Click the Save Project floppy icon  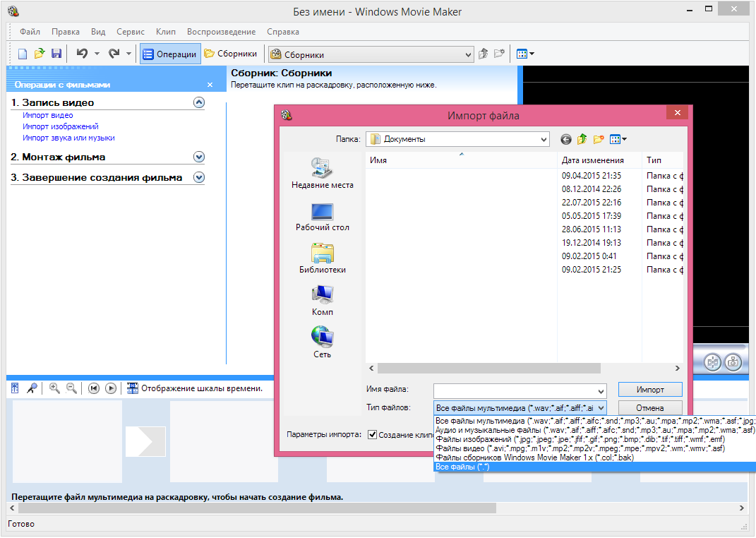click(56, 54)
